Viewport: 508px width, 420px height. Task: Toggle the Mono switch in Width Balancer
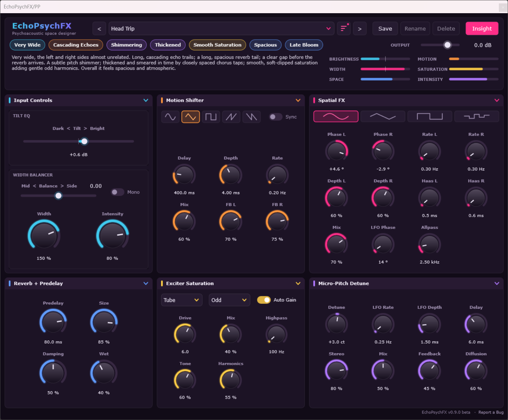(x=117, y=192)
